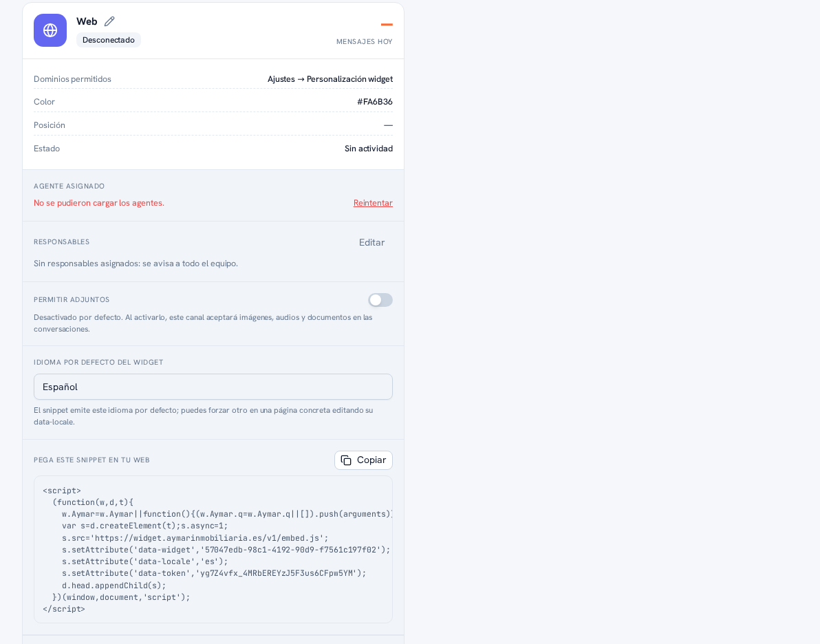The height and width of the screenshot is (644, 820).
Task: Click the snippet language hint about data-locale
Action: click(204, 416)
